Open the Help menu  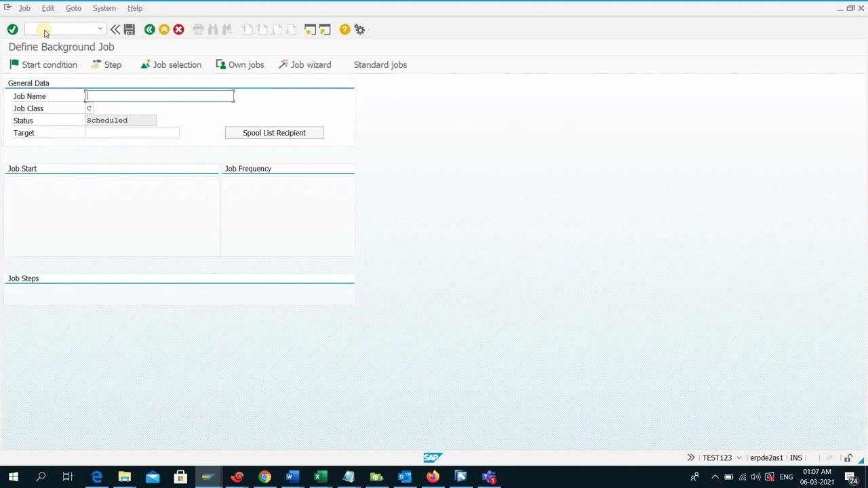pyautogui.click(x=135, y=8)
